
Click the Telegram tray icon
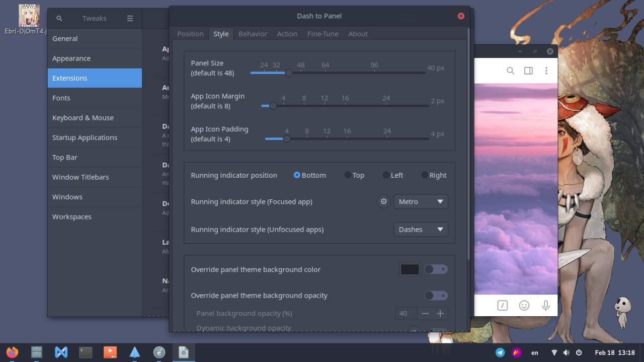pyautogui.click(x=500, y=352)
